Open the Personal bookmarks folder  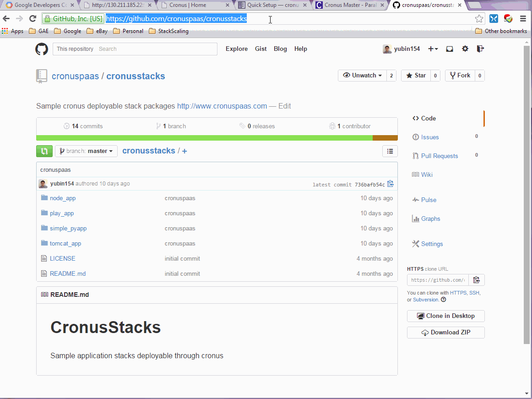pyautogui.click(x=128, y=31)
